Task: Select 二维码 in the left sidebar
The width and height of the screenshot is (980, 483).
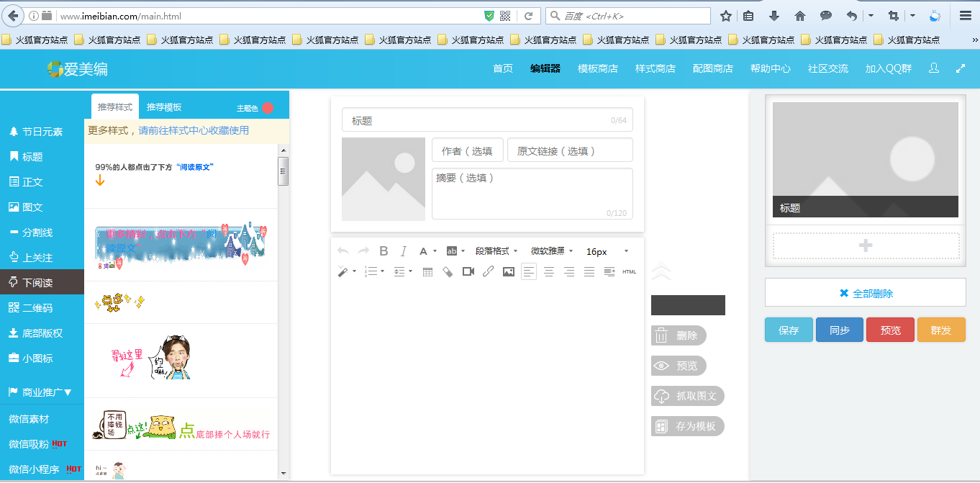Action: pos(37,307)
